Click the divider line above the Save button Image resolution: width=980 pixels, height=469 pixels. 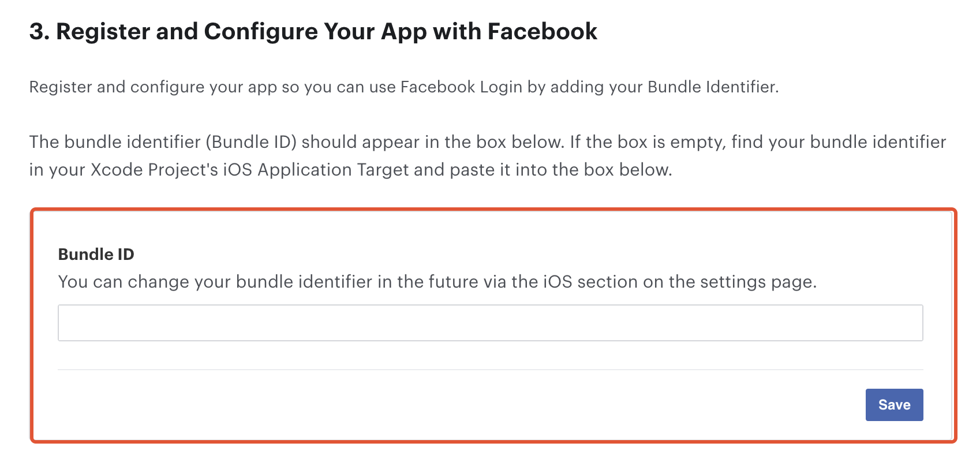[x=490, y=370]
